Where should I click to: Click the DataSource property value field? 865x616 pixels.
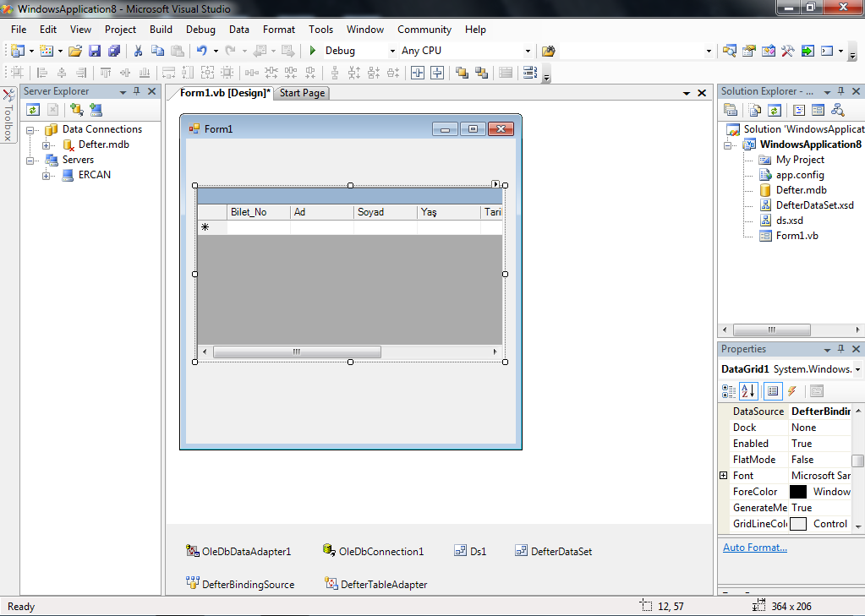pos(820,412)
